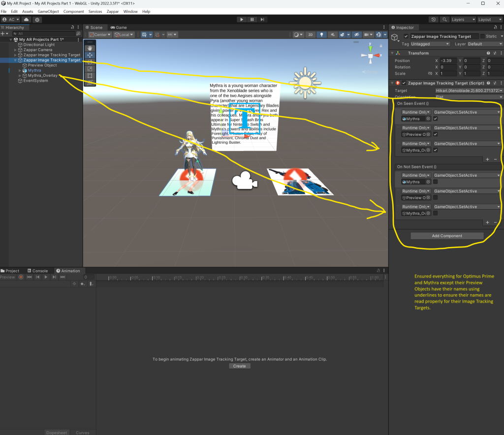Click the cloud services icon

27,19
